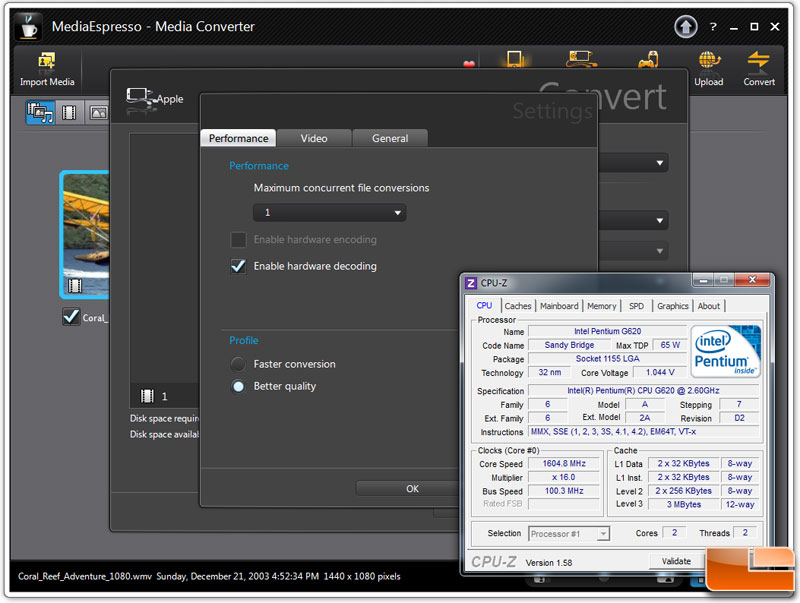Filter by video filmstrip icon
This screenshot has width=800, height=603.
(69, 112)
